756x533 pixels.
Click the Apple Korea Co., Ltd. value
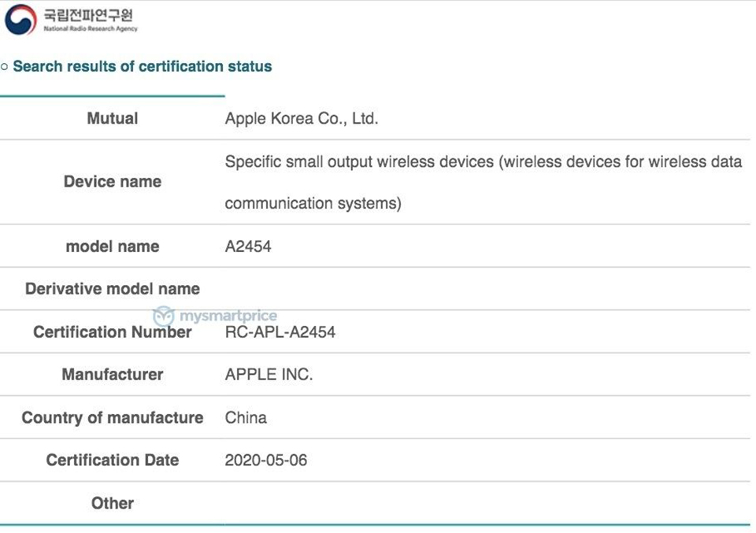pos(302,119)
